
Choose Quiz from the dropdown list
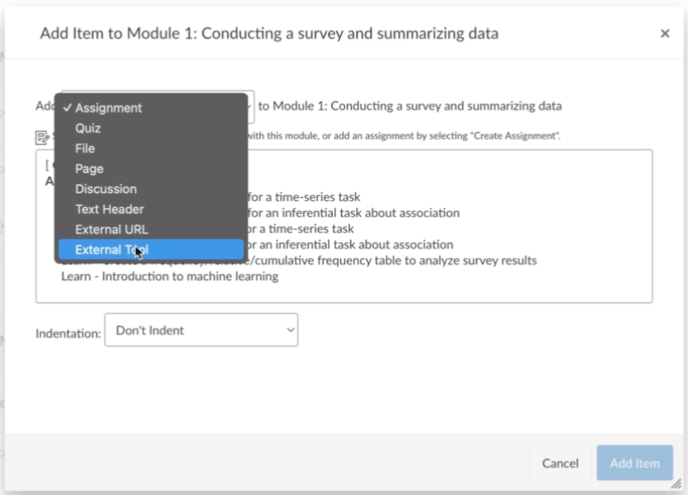(x=151, y=128)
